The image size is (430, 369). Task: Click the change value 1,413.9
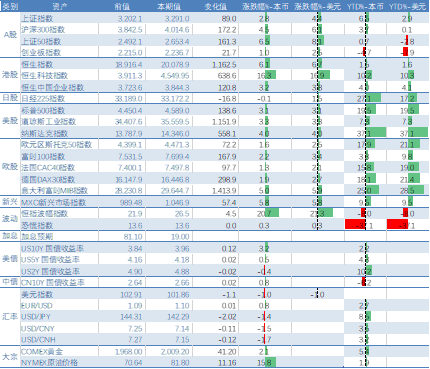(224, 190)
